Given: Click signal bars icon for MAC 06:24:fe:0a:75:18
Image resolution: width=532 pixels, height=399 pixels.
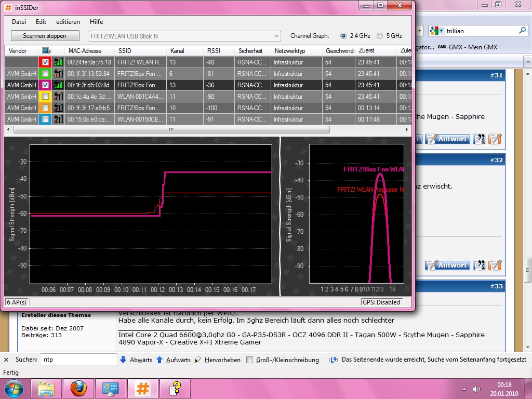Looking at the screenshot, I should pyautogui.click(x=58, y=62).
